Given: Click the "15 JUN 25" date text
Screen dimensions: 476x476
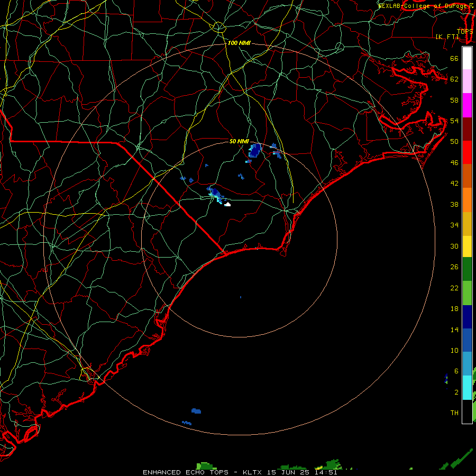Looking at the screenshot, I should [288, 472].
